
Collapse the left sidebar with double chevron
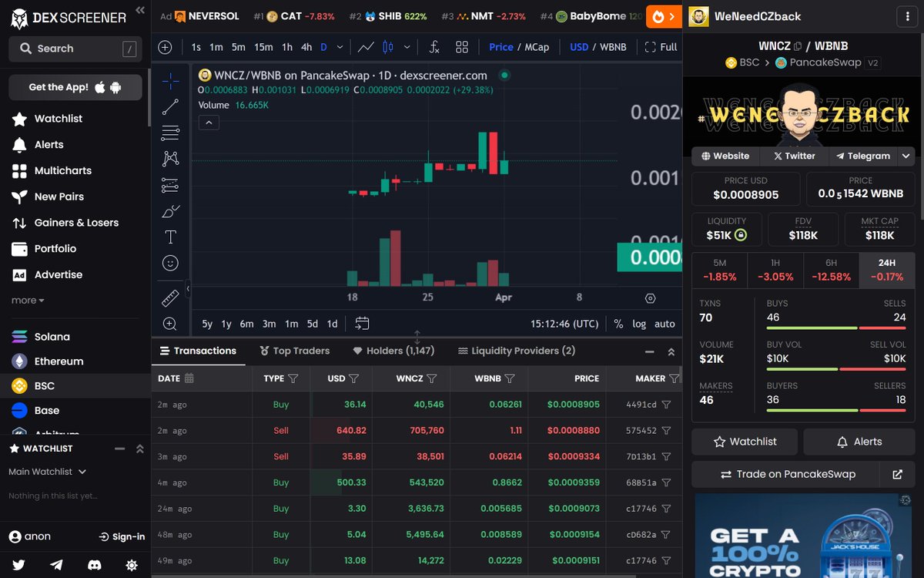(139, 10)
